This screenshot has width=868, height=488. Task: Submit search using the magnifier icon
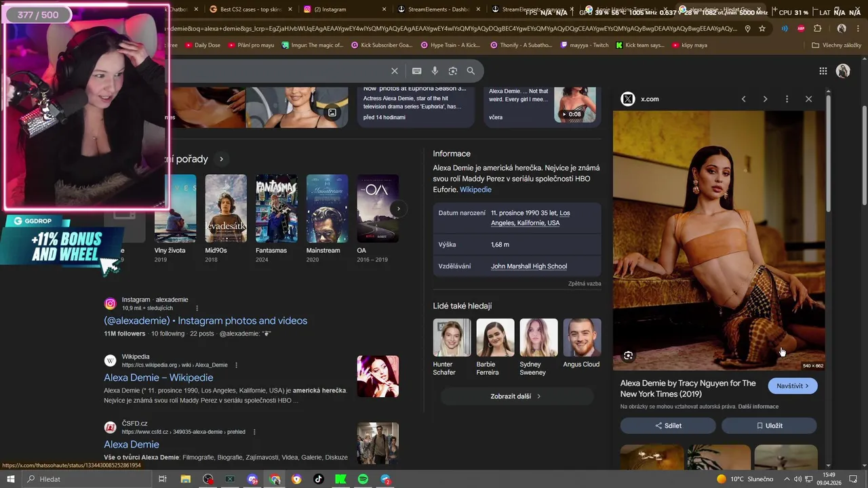tap(471, 70)
